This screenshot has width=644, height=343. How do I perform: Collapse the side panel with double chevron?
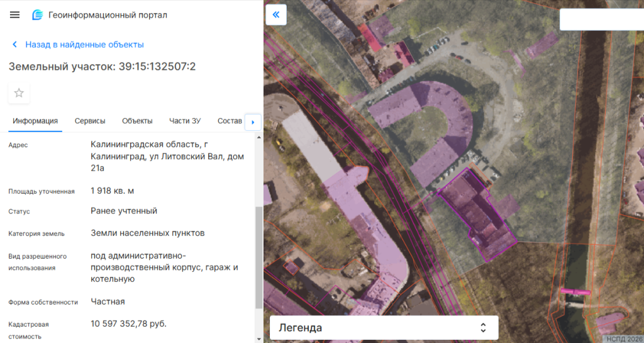click(x=275, y=14)
